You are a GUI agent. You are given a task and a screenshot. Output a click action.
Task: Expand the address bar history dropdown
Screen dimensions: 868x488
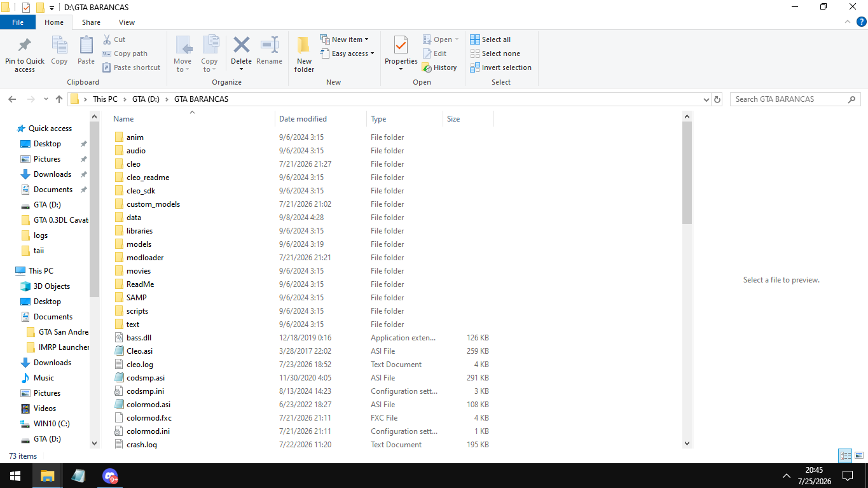706,99
